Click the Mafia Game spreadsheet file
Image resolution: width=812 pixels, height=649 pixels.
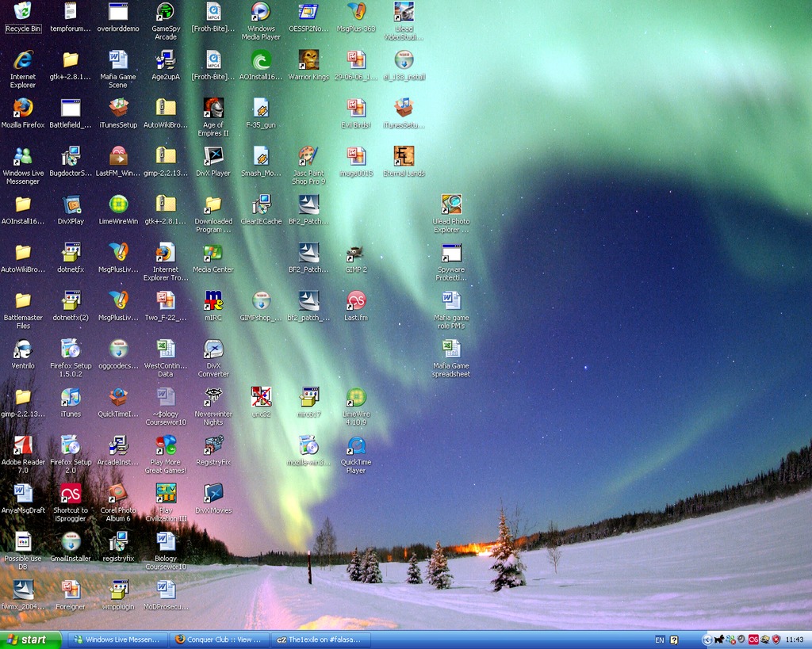pyautogui.click(x=451, y=349)
